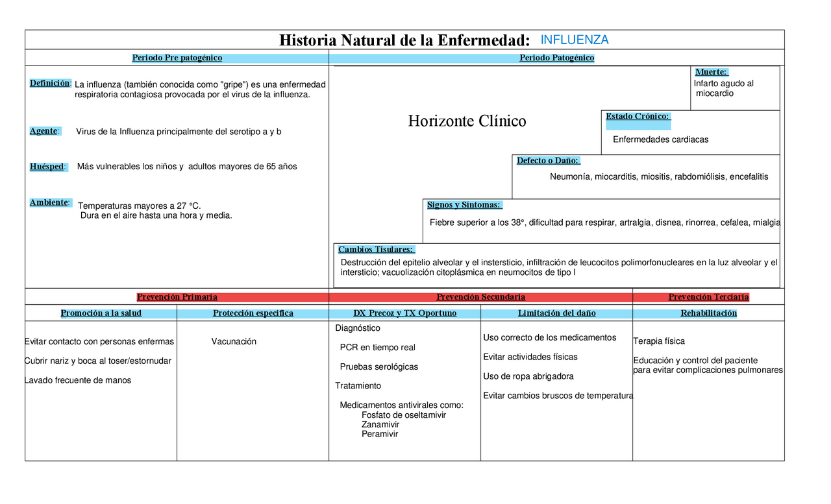Click 'Pruebas serológicas'
The height and width of the screenshot is (504, 831).
click(379, 367)
